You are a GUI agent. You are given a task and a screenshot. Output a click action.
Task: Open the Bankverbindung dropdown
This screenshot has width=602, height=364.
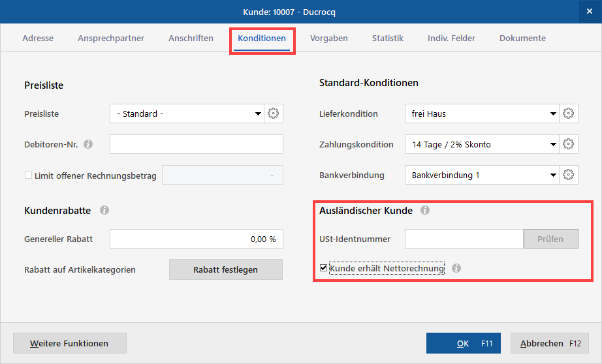[553, 175]
